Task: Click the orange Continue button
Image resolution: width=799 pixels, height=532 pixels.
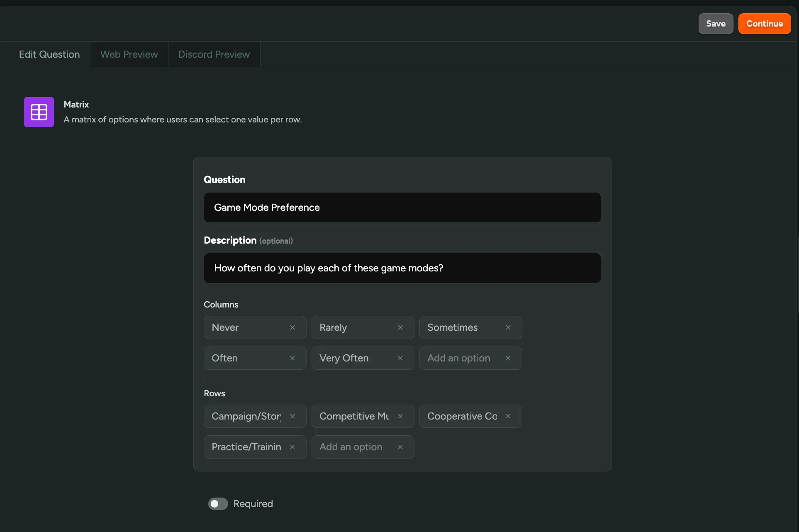Action: (764, 24)
